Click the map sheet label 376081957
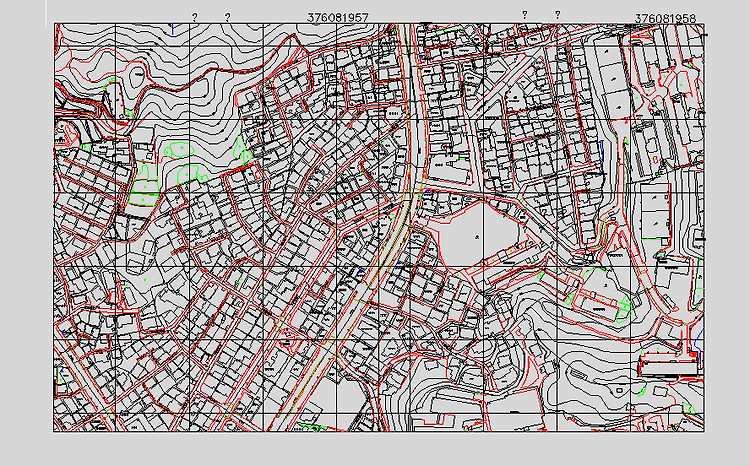Image resolution: width=750 pixels, height=466 pixels. 338,18
